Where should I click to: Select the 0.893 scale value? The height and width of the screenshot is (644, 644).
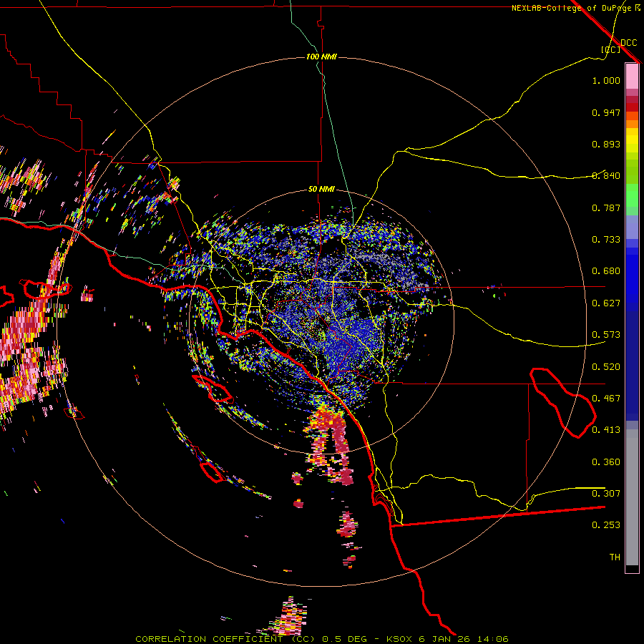click(x=606, y=144)
